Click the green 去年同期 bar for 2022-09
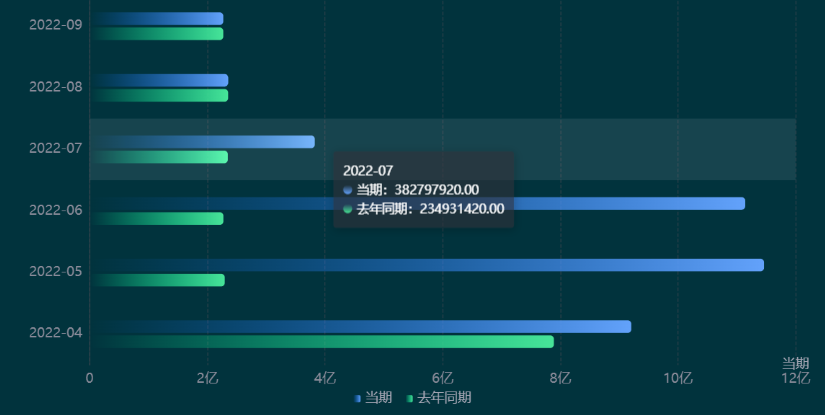 coord(157,34)
